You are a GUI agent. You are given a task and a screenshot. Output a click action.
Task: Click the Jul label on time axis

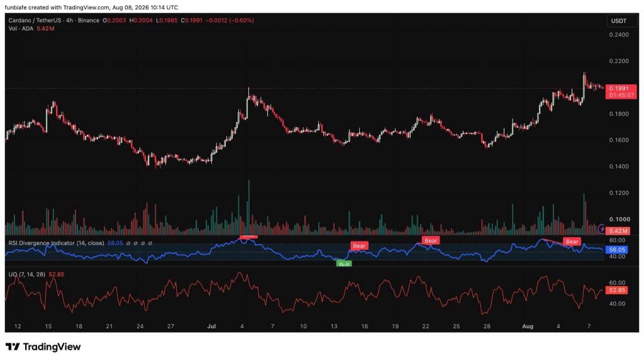pyautogui.click(x=211, y=326)
